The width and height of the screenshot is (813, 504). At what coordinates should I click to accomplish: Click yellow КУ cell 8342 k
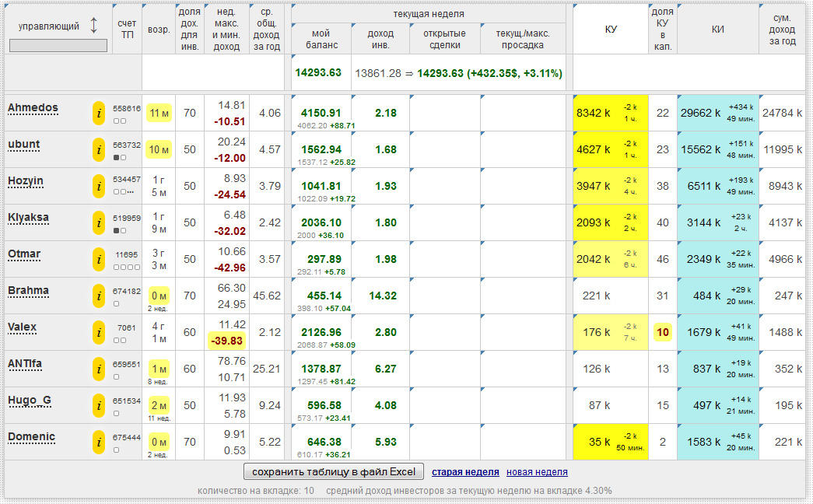(x=610, y=113)
